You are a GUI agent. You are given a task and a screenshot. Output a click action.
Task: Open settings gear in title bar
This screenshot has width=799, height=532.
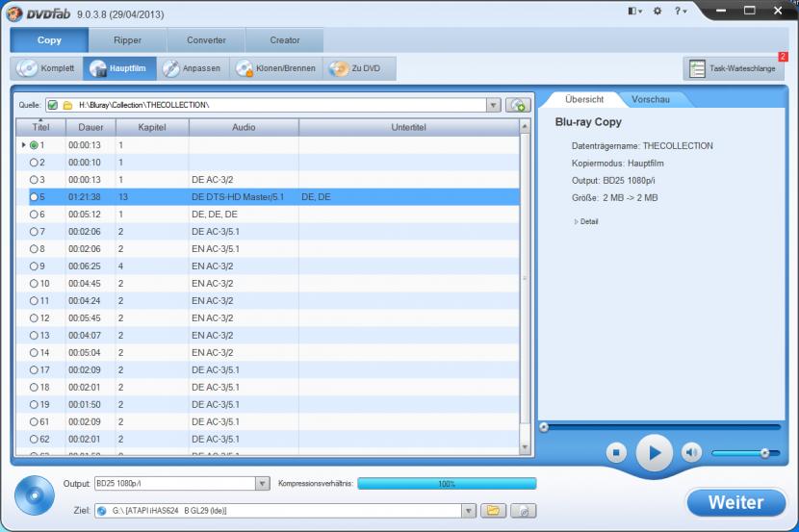pyautogui.click(x=657, y=11)
